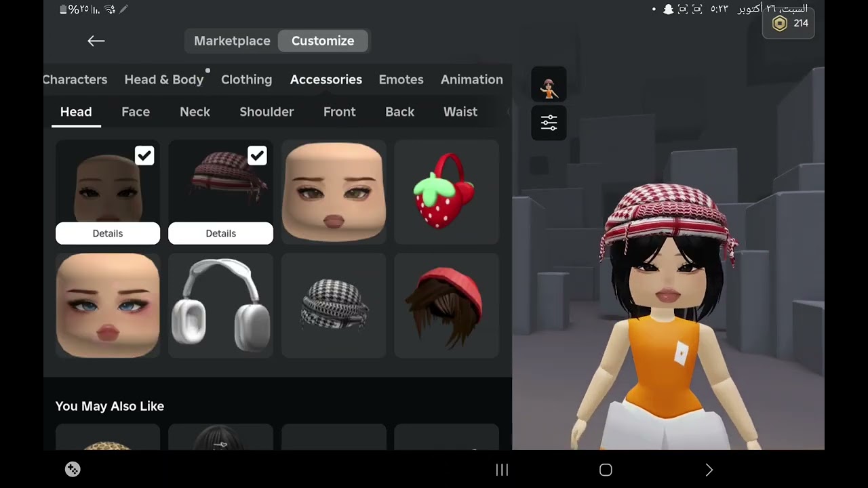Image resolution: width=868 pixels, height=488 pixels.
Task: Equip the light-skin head with brown eyes
Action: [x=334, y=192]
